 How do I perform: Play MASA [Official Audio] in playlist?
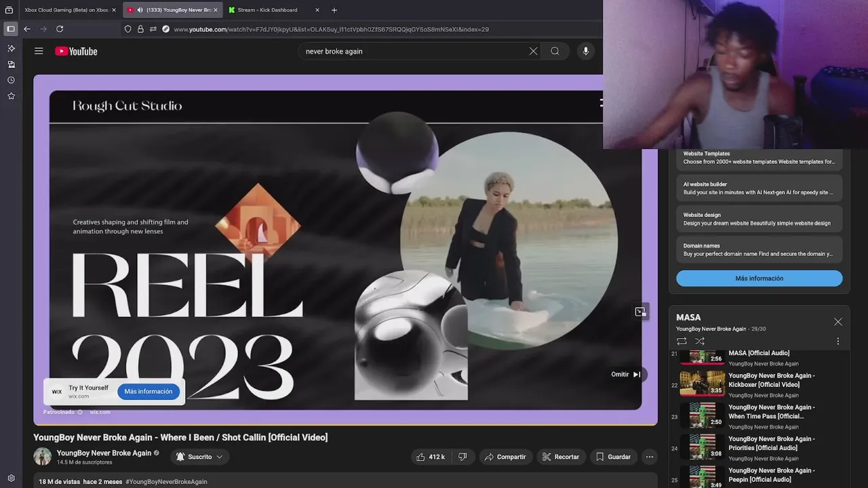tap(759, 357)
